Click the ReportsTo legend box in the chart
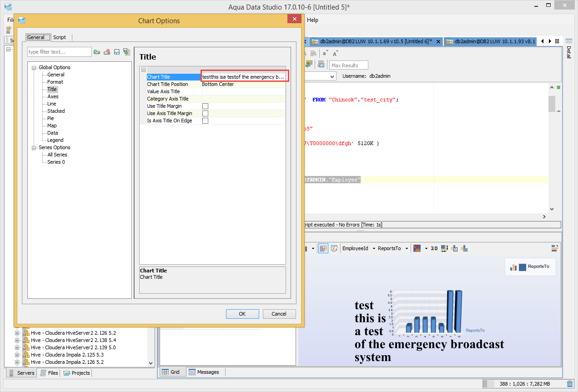Screen dimensions: 578x392 pos(530,266)
